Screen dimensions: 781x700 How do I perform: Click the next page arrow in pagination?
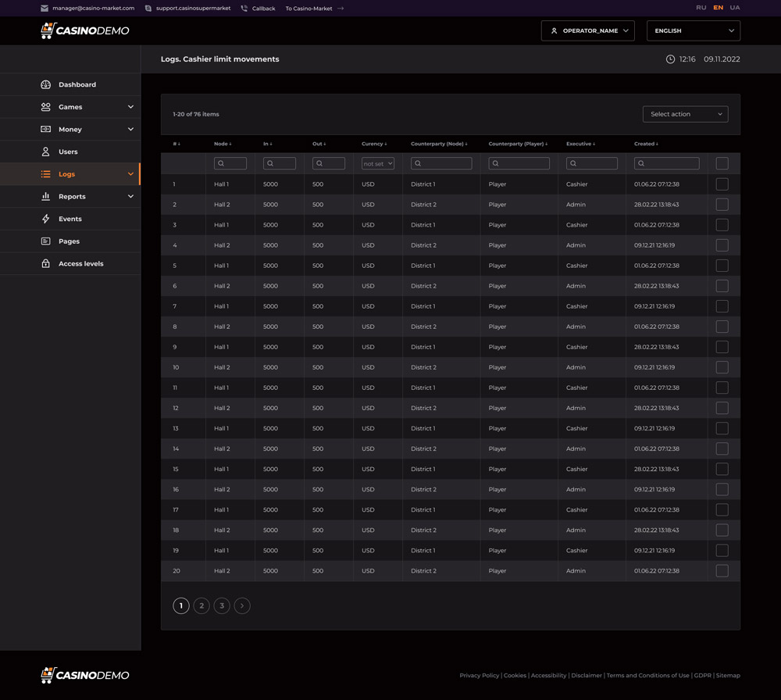point(242,605)
